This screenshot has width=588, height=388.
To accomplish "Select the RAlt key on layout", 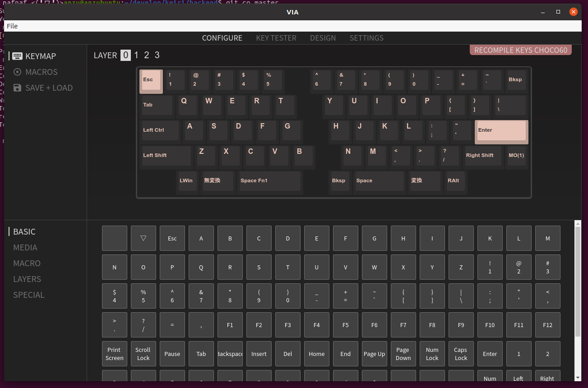I will [455, 182].
